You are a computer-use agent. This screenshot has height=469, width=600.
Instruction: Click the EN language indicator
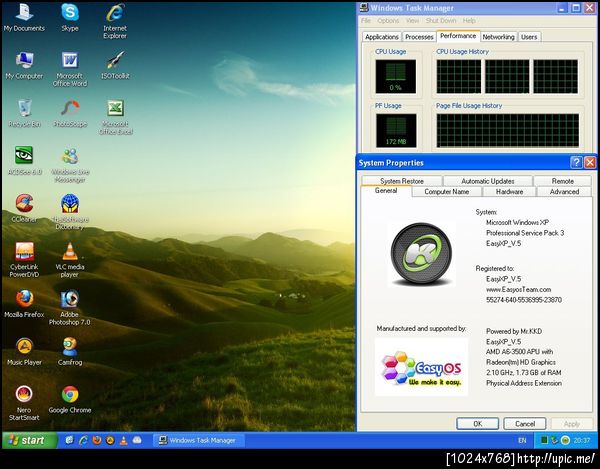coord(522,440)
